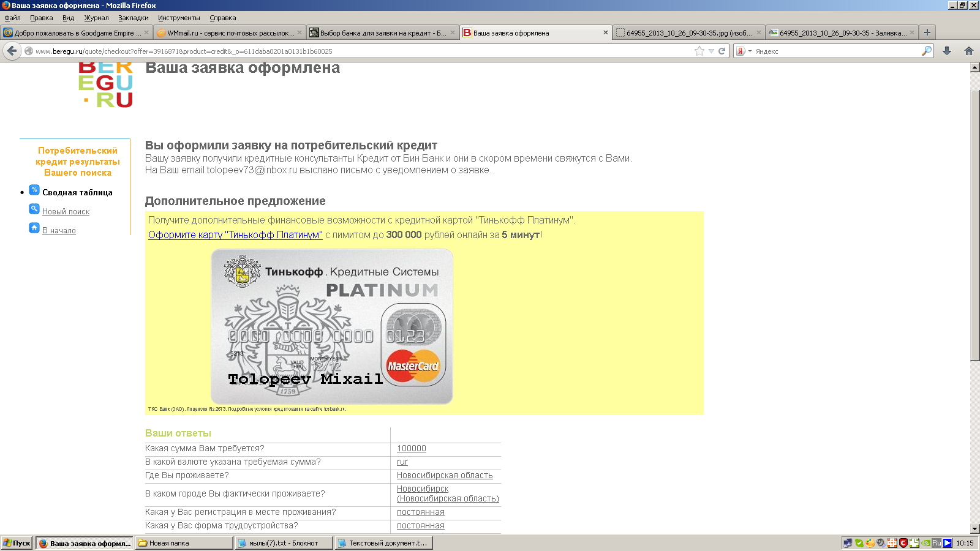Switch to the Выбор банка для заявки tab
The height and width of the screenshot is (551, 980).
pyautogui.click(x=382, y=33)
